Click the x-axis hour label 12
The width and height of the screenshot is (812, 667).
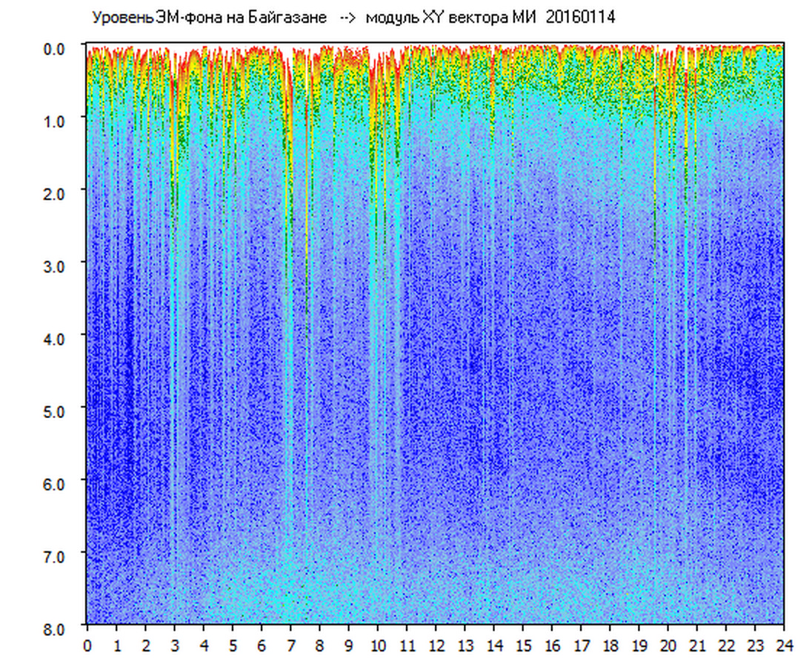436,646
